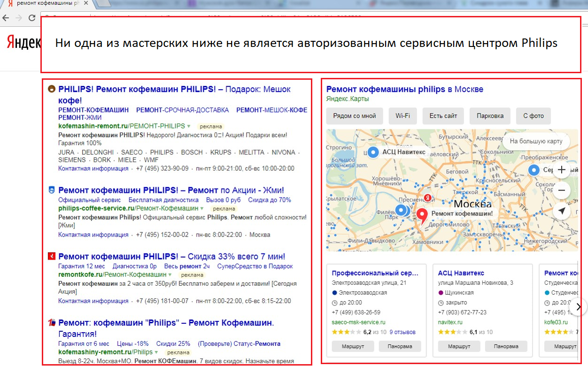Zoom out the map with minus button

tap(561, 191)
